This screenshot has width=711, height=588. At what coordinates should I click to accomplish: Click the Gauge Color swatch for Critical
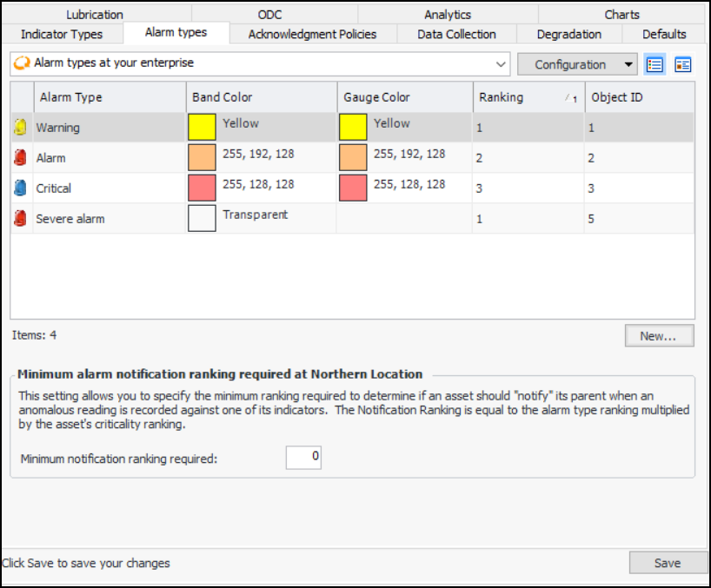354,188
